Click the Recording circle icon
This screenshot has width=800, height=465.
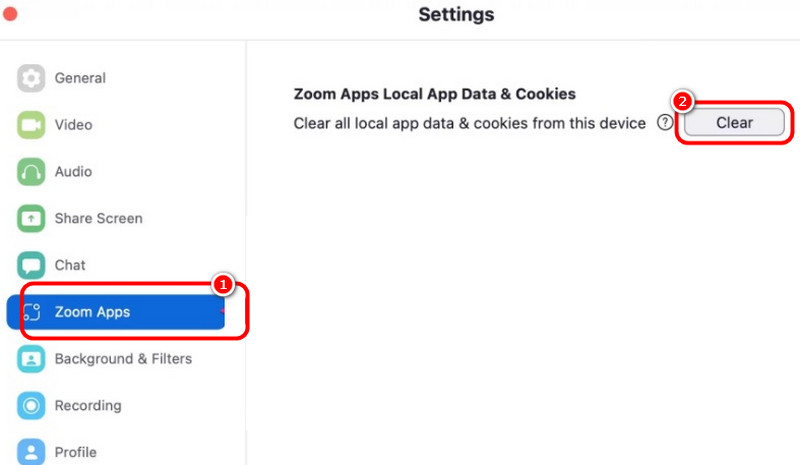click(32, 405)
